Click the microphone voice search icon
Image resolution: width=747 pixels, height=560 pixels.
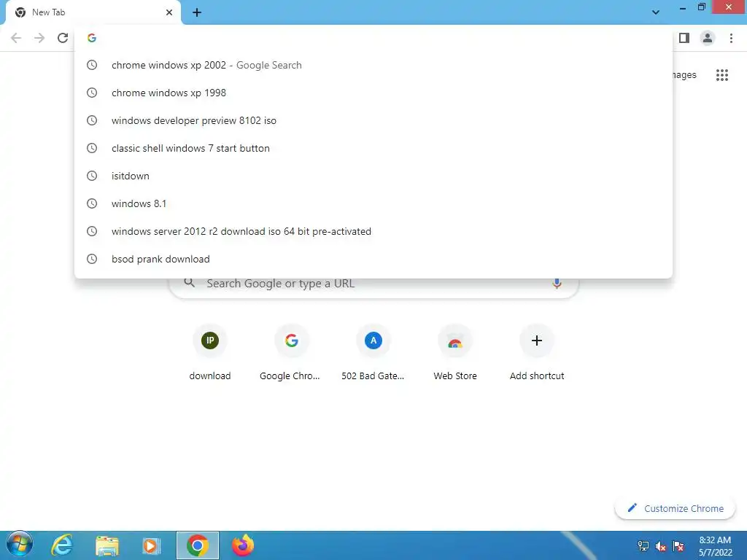(557, 284)
